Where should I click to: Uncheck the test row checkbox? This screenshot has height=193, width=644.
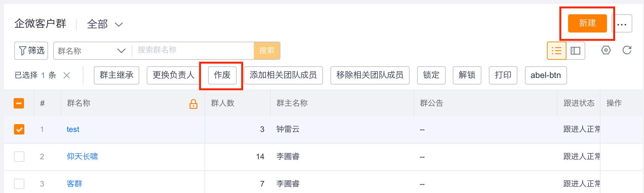tap(19, 129)
